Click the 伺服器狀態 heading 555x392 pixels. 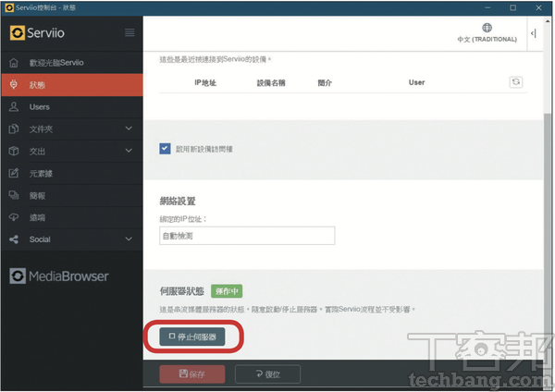click(182, 291)
